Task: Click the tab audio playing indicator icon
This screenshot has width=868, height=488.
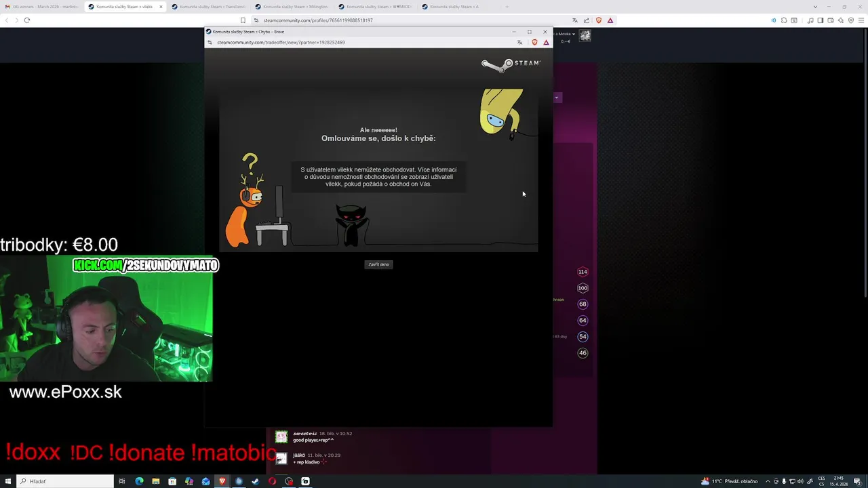Action: tap(774, 20)
